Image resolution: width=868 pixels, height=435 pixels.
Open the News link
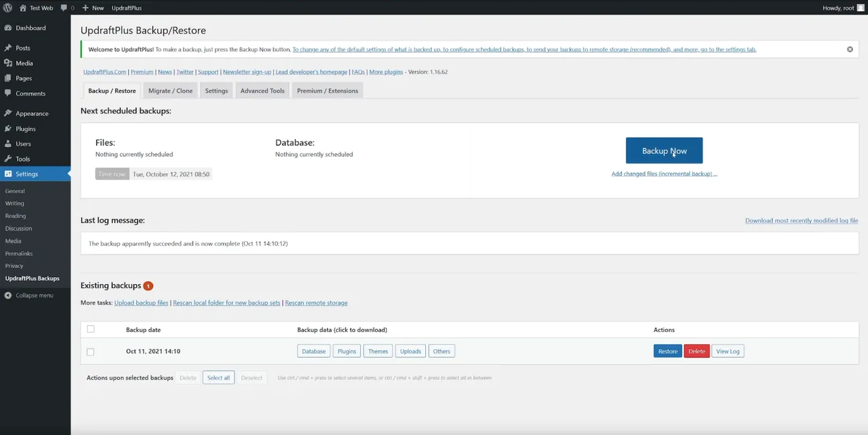(x=165, y=72)
